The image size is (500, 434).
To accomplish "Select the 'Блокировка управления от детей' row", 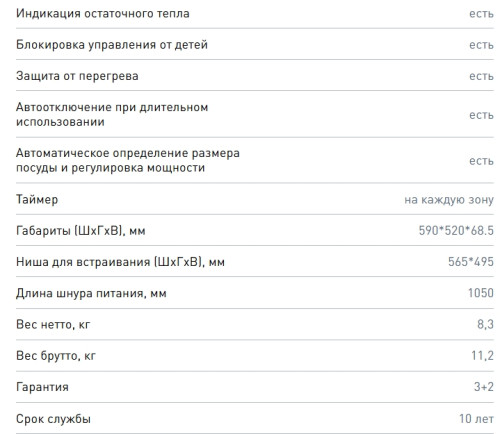I will (x=255, y=44).
